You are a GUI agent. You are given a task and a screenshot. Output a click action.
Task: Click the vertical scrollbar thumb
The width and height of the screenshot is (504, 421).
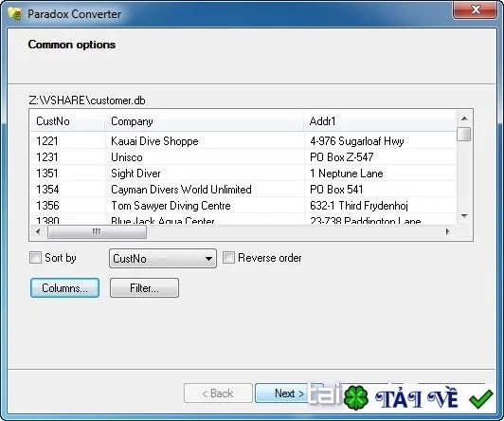point(464,134)
